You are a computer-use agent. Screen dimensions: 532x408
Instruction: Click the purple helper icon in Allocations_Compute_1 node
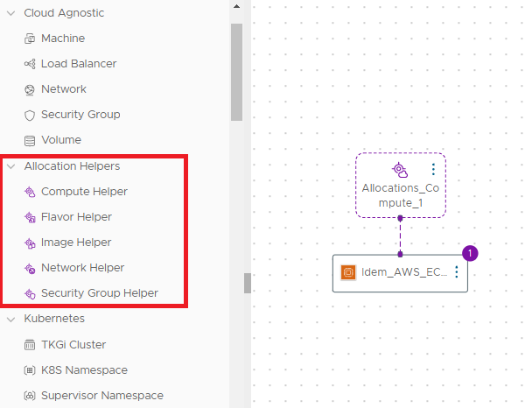click(x=400, y=170)
